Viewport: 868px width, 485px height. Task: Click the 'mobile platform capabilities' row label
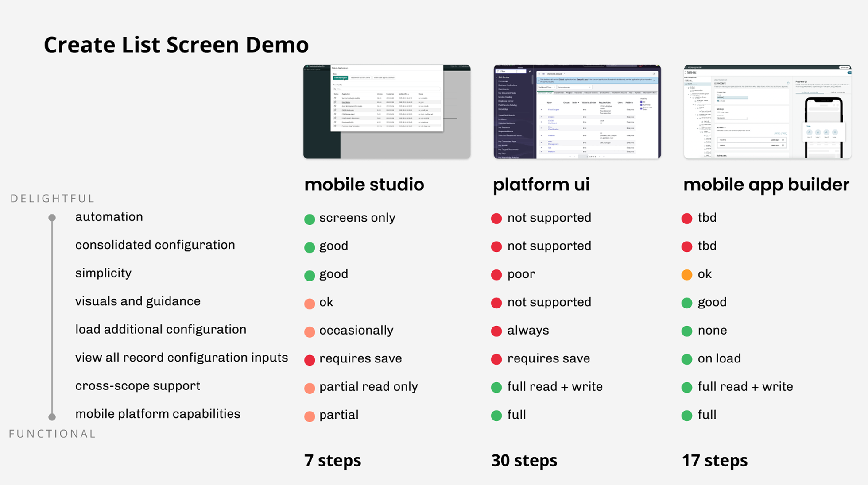(158, 414)
